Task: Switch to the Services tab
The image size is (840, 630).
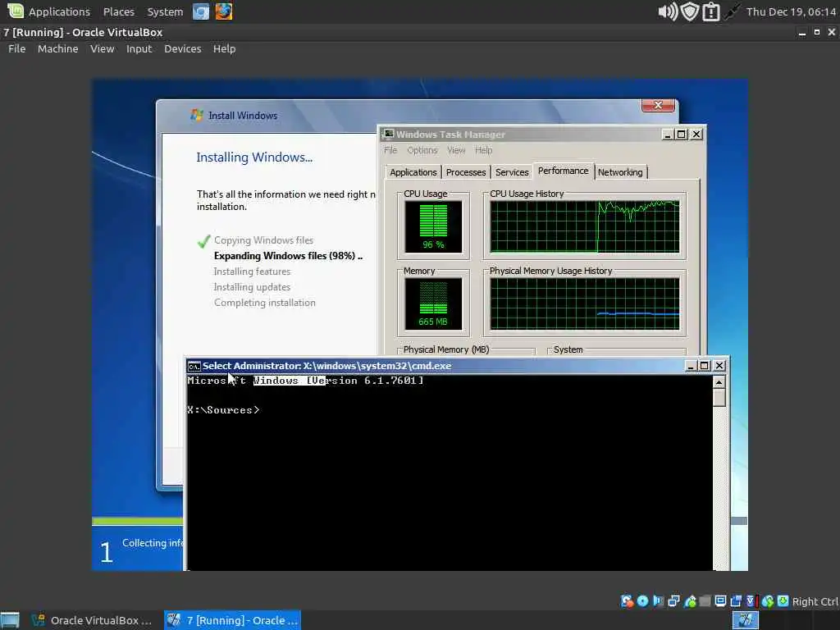Action: click(x=512, y=172)
